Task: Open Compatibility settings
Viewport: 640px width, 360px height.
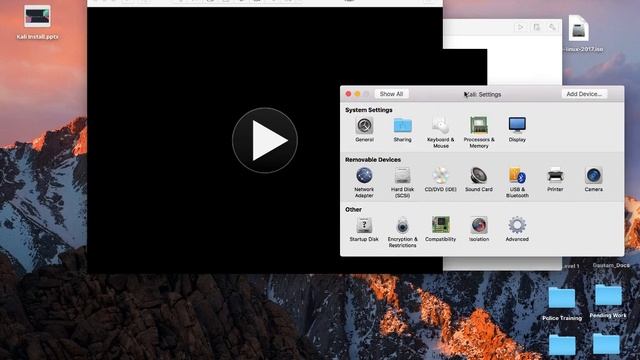Action: click(x=440, y=229)
